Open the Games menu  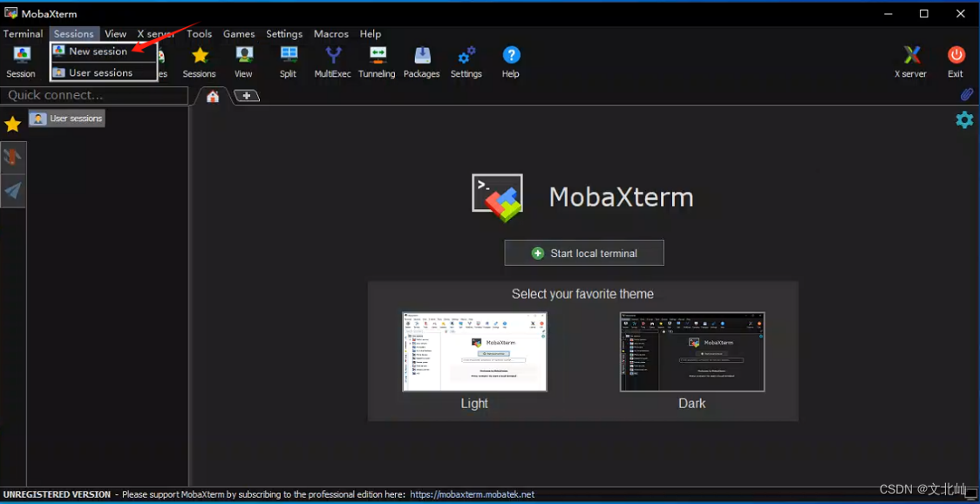coord(239,34)
